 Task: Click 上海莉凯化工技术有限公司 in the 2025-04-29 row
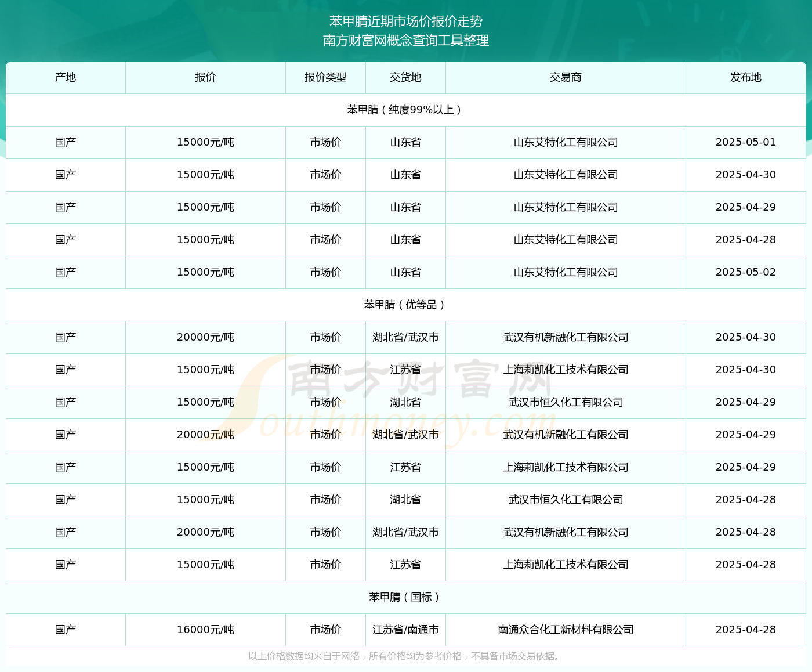(565, 467)
